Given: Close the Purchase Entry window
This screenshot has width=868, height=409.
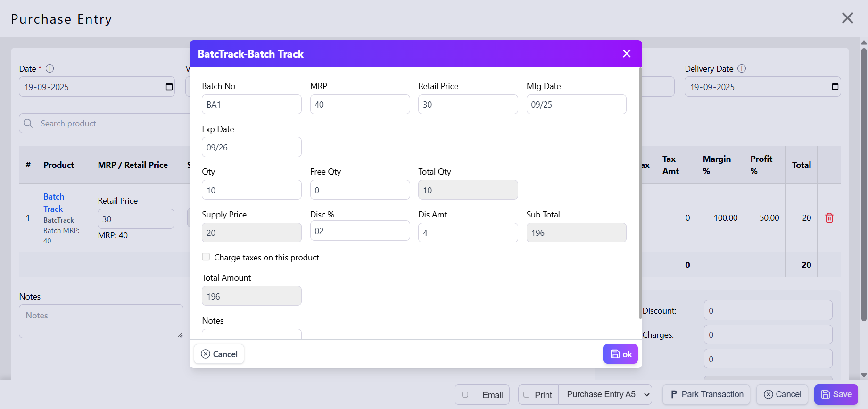Looking at the screenshot, I should (x=847, y=18).
